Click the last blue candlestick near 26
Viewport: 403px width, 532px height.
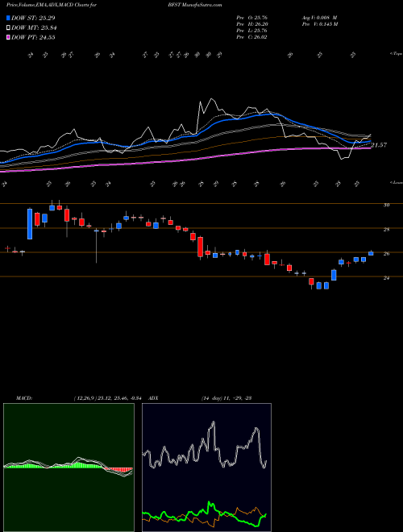tap(371, 253)
